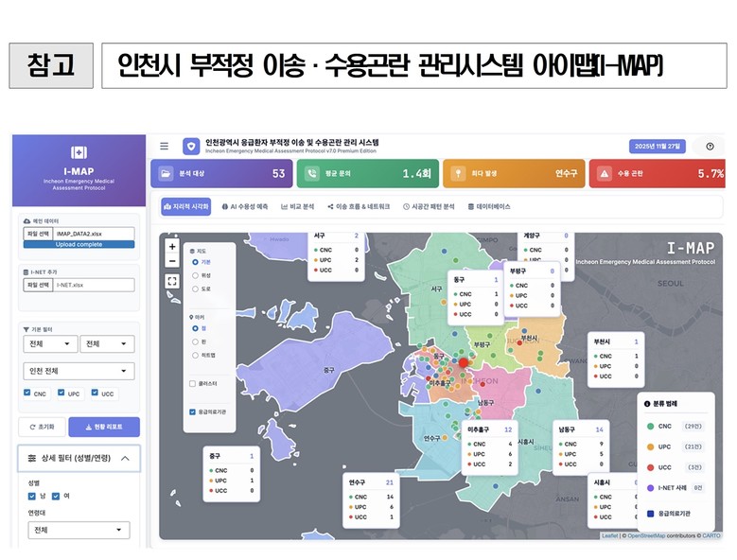Uncheck the CNC filter checkbox
Screen dimensions: 737x560
(26, 394)
